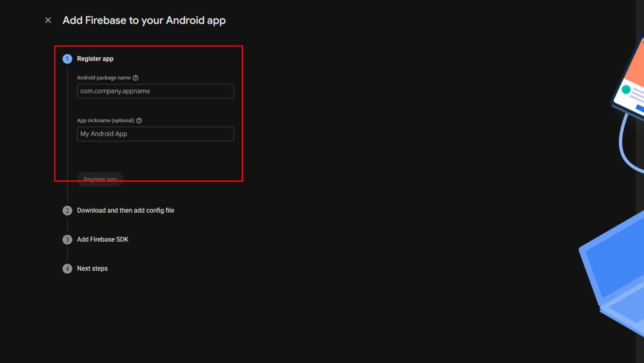Select the 'Register app' step heading
Screen dimensions: 644x363
pyautogui.click(x=95, y=59)
